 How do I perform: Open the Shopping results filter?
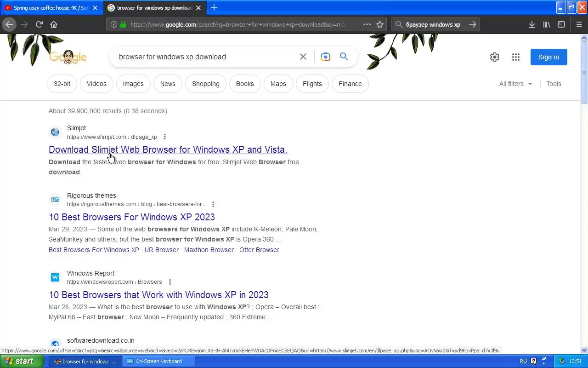click(x=206, y=84)
